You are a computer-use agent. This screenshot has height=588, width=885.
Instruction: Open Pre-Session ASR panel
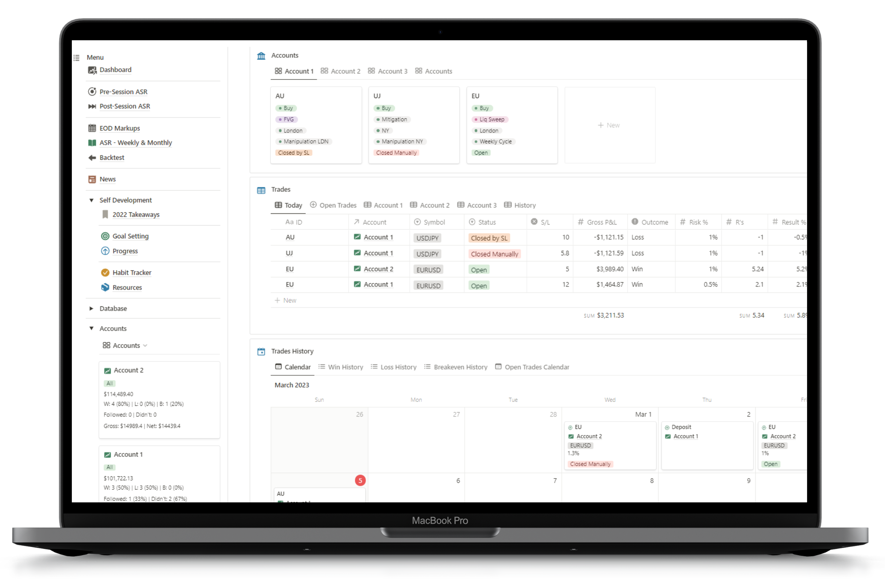click(123, 91)
